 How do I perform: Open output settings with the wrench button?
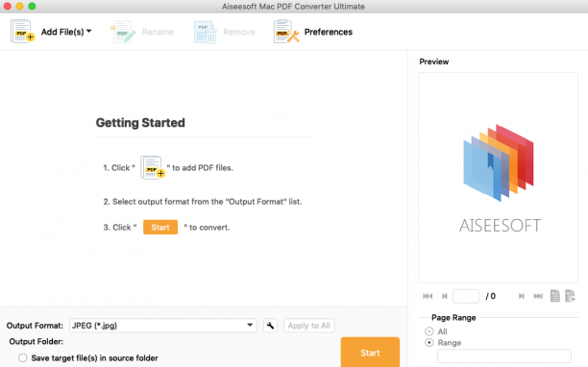coord(270,326)
